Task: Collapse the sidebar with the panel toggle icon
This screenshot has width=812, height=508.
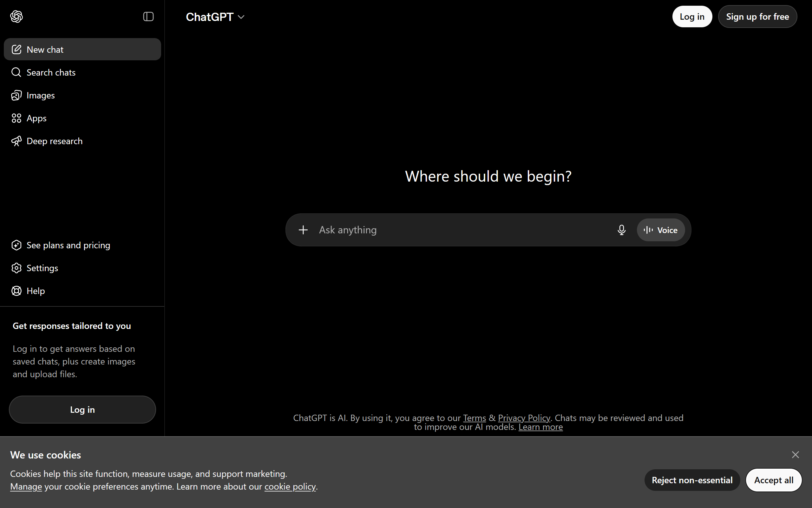Action: 148,17
